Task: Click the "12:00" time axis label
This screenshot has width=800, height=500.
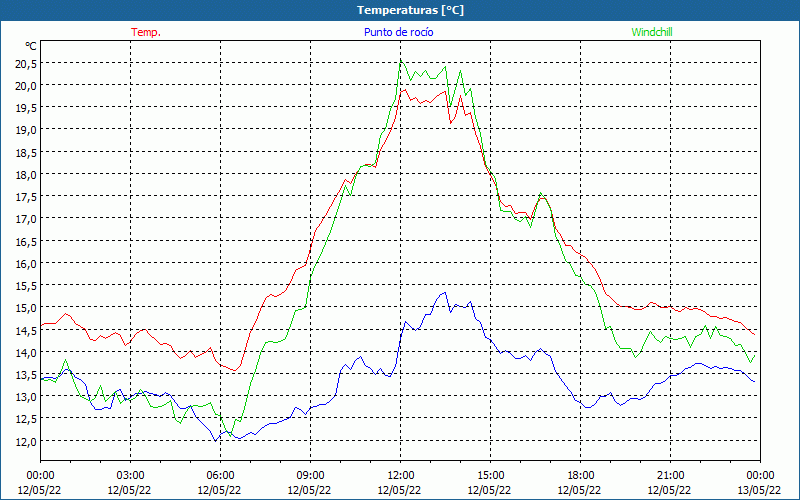Action: [401, 476]
